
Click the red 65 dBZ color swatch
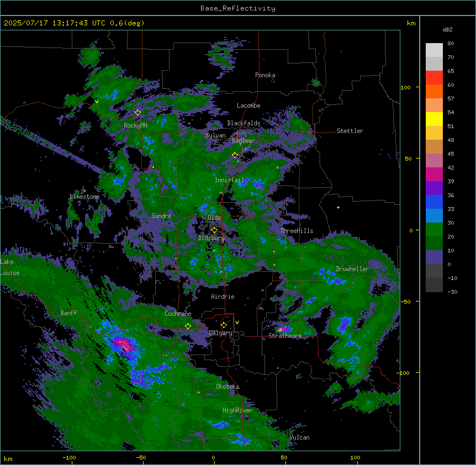(x=434, y=77)
